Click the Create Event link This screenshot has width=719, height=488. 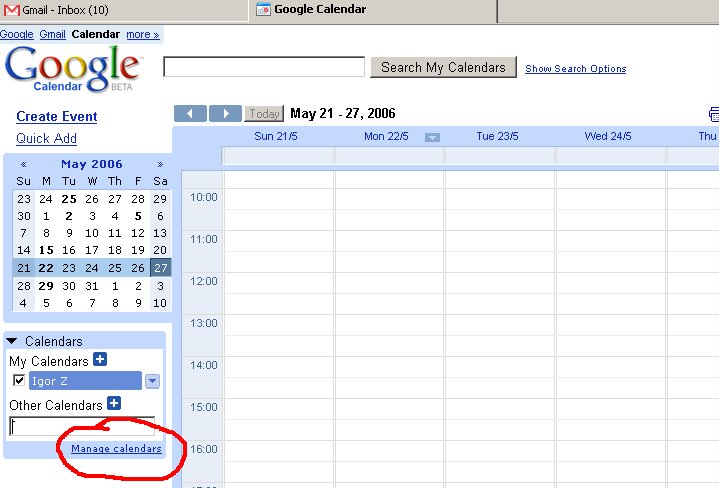57,116
